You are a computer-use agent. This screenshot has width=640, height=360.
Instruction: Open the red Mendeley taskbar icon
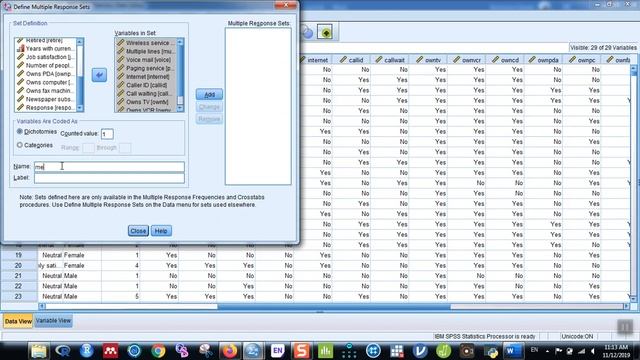click(x=110, y=351)
